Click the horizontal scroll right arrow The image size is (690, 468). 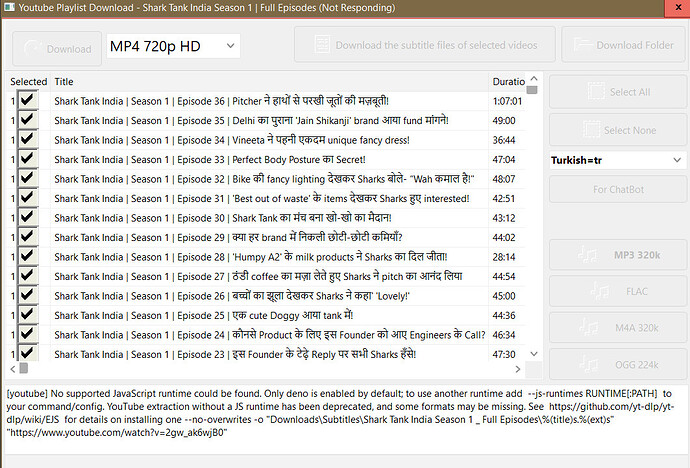point(518,369)
